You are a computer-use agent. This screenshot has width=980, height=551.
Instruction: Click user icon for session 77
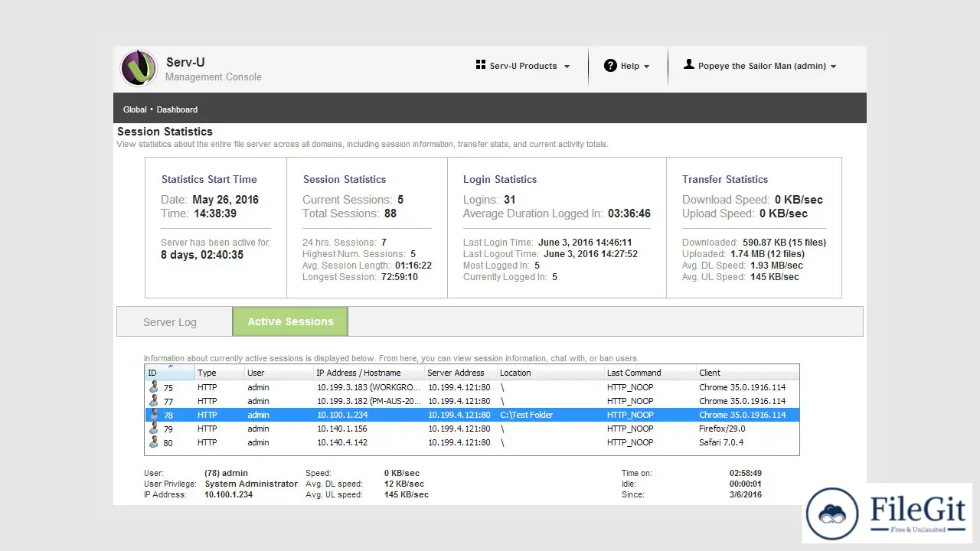[154, 401]
